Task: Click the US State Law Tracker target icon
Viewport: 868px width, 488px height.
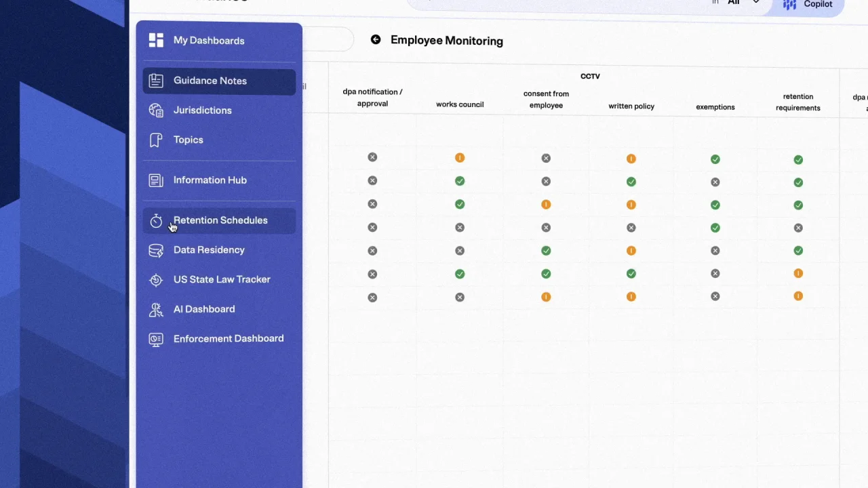Action: (156, 280)
